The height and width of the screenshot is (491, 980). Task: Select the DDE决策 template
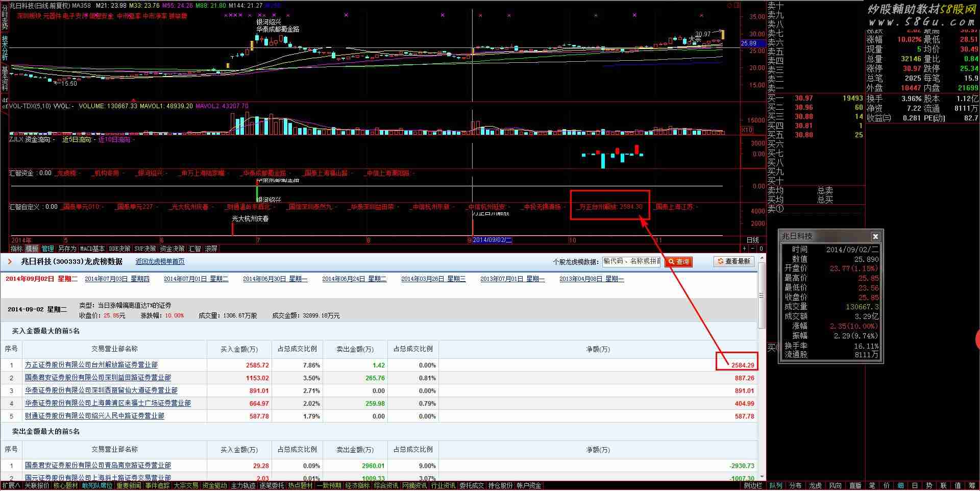[120, 249]
